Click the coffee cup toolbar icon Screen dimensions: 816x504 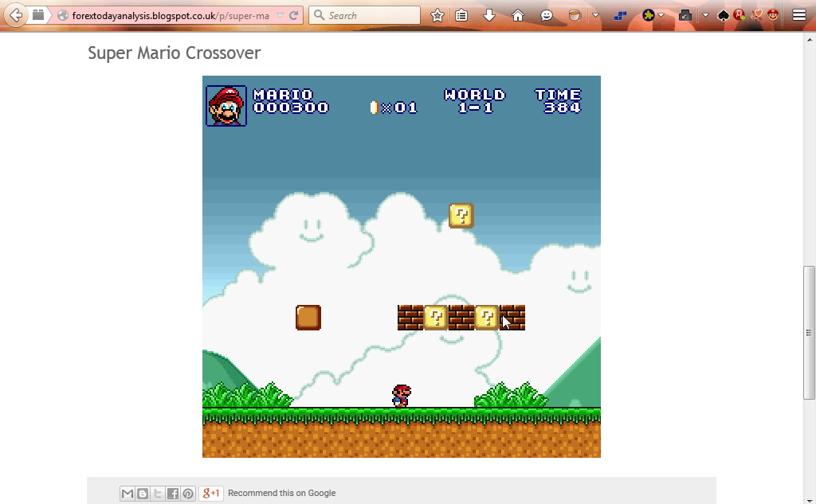pyautogui.click(x=575, y=16)
